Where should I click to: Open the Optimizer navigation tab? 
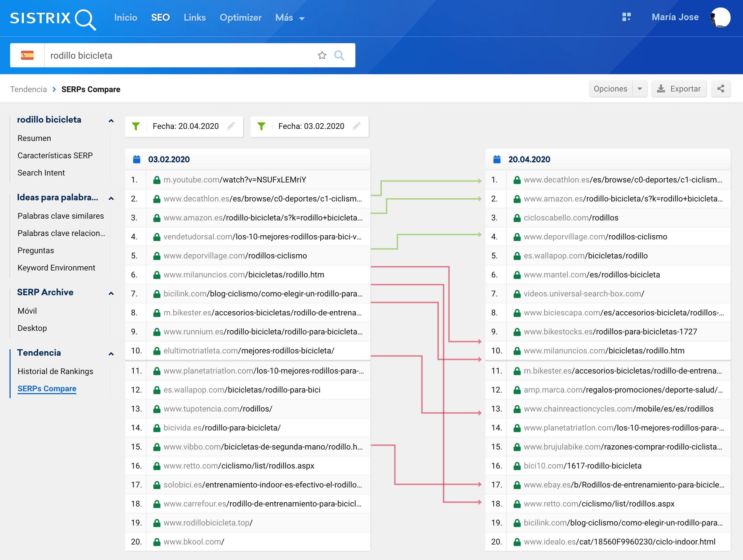[240, 18]
